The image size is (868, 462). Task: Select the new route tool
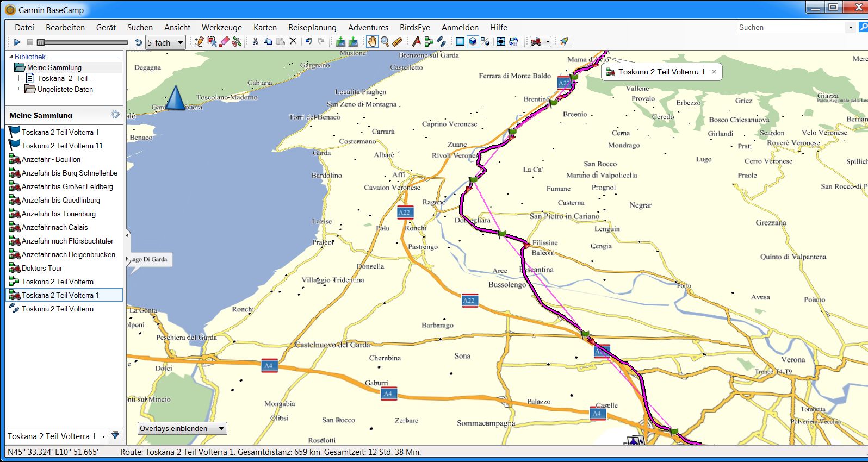(x=429, y=41)
